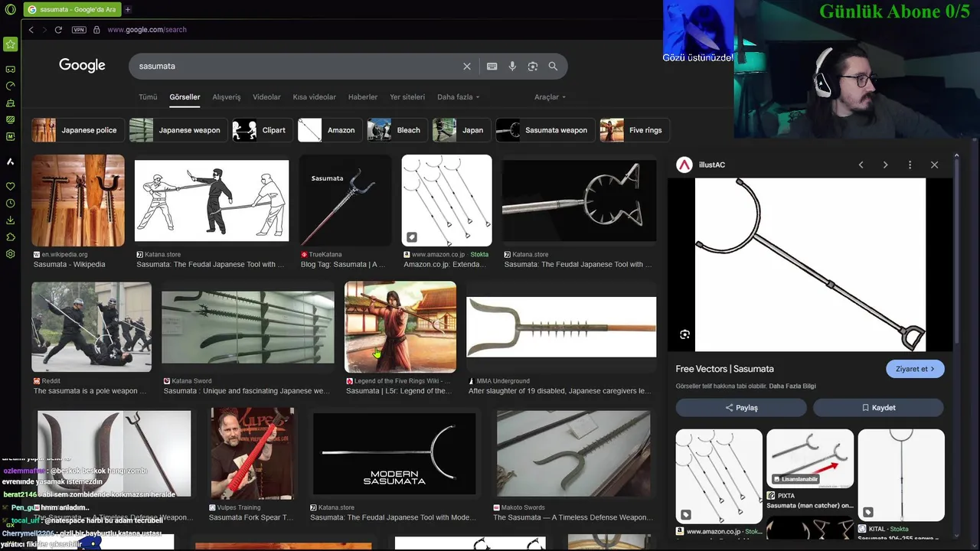Select the Japanese police filter chip
Screen dimensions: 980x551
tap(77, 130)
